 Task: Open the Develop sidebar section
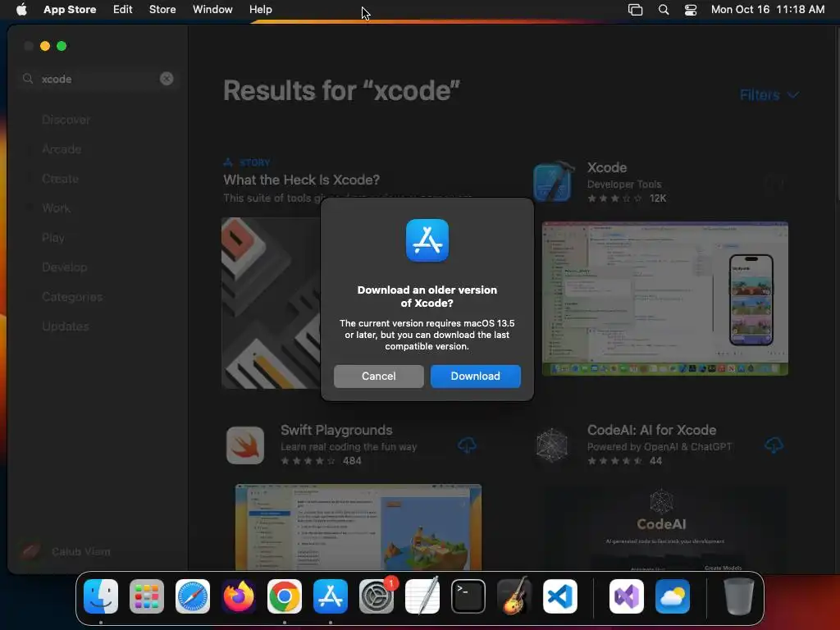[x=64, y=267]
